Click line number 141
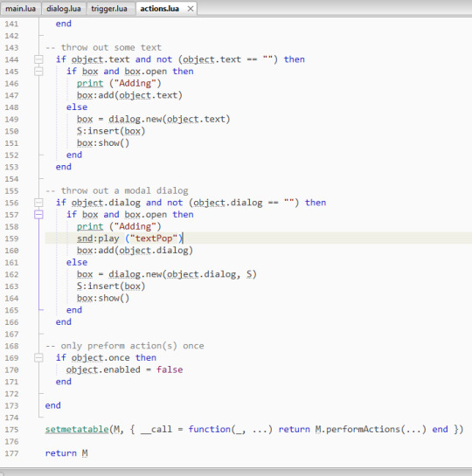 click(11, 24)
